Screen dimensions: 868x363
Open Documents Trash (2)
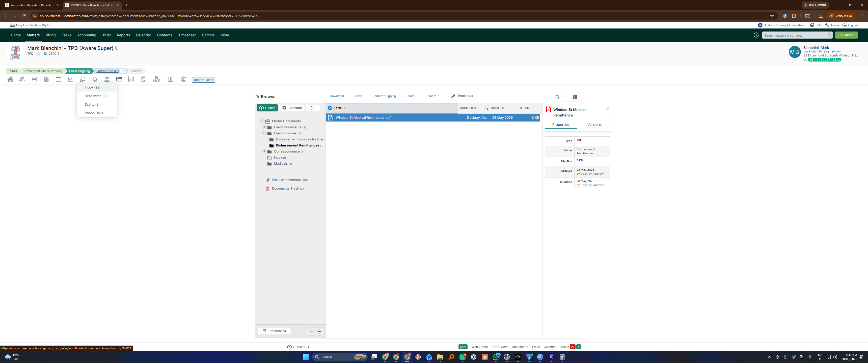[x=287, y=189]
